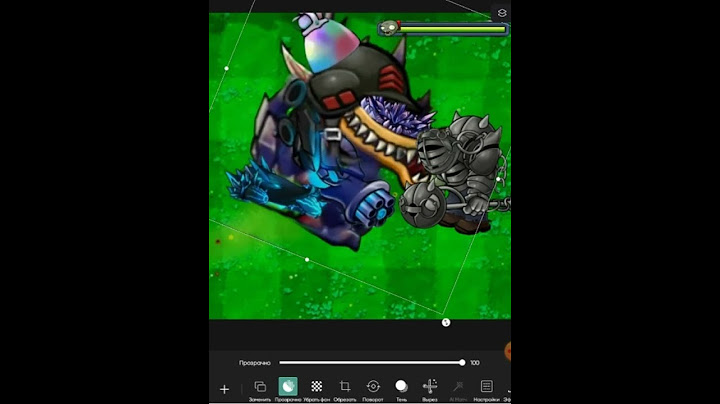Open the Вырез cutout tool
720x404 pixels.
[430, 390]
